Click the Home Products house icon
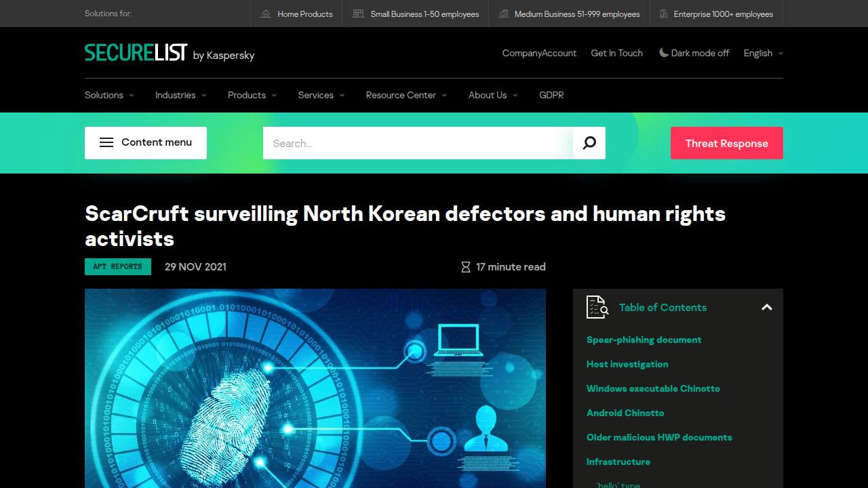Image resolution: width=868 pixels, height=488 pixels. coord(266,14)
